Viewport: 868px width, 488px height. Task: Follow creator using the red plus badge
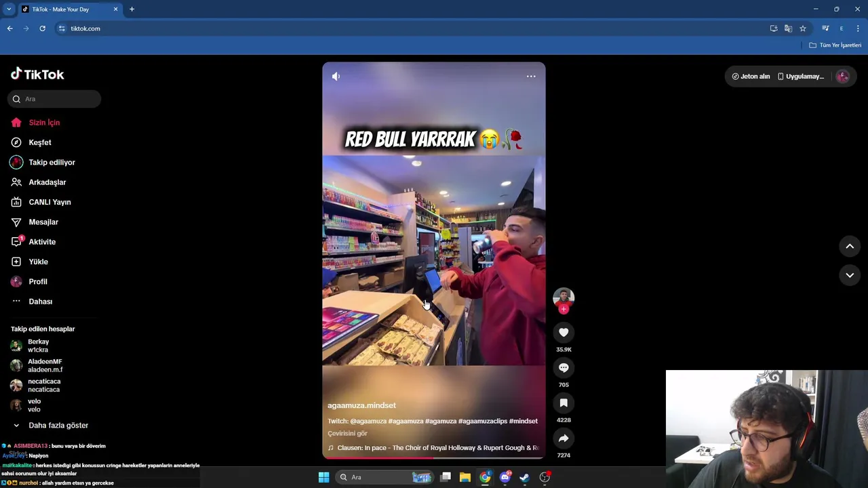(564, 309)
